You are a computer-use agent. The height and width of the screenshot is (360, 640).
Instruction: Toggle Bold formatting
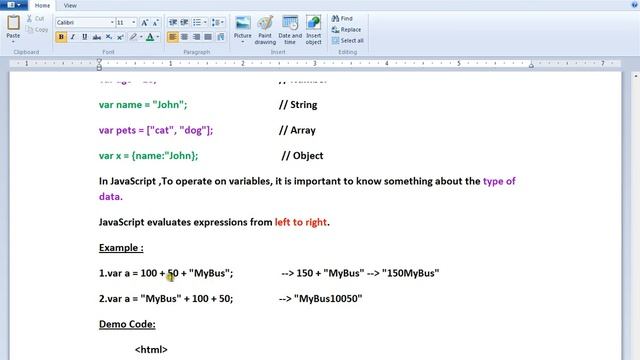[x=61, y=37]
